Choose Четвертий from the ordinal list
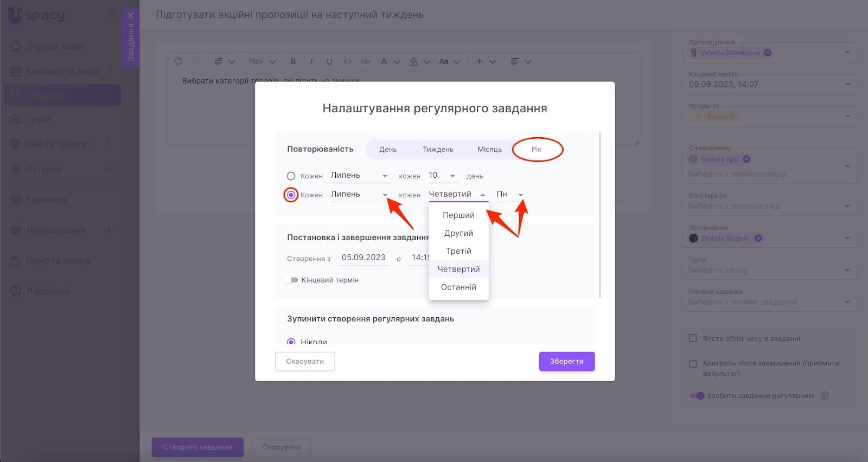This screenshot has height=462, width=868. pos(458,269)
